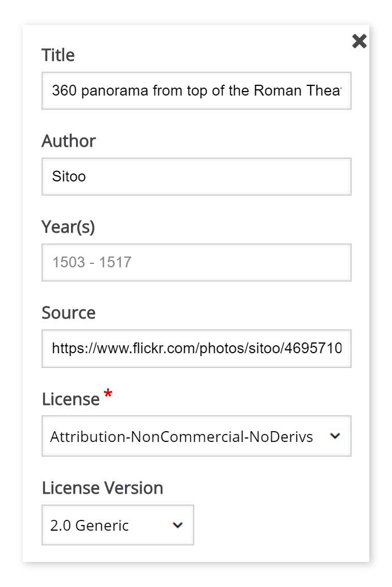Click the Title label
392x587 pixels.
click(x=58, y=55)
